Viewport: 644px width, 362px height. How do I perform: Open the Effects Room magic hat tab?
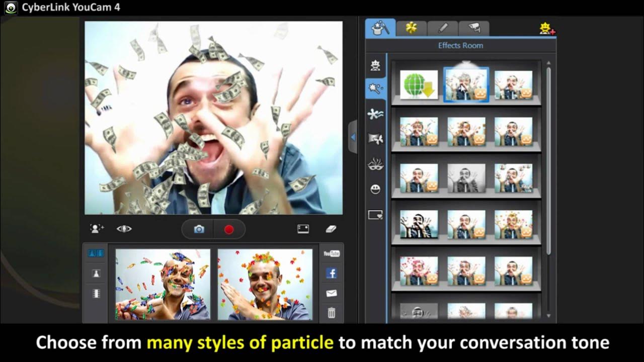(x=380, y=28)
